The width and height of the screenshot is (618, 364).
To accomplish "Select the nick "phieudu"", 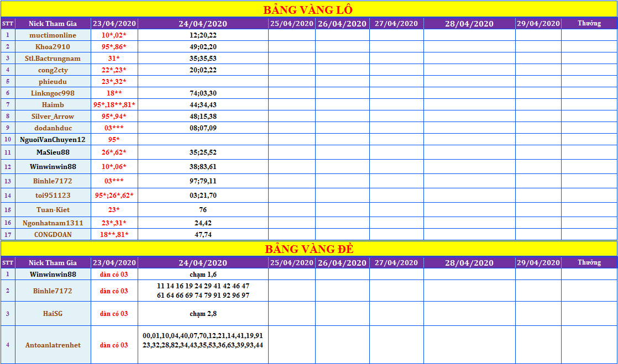I will tap(53, 82).
